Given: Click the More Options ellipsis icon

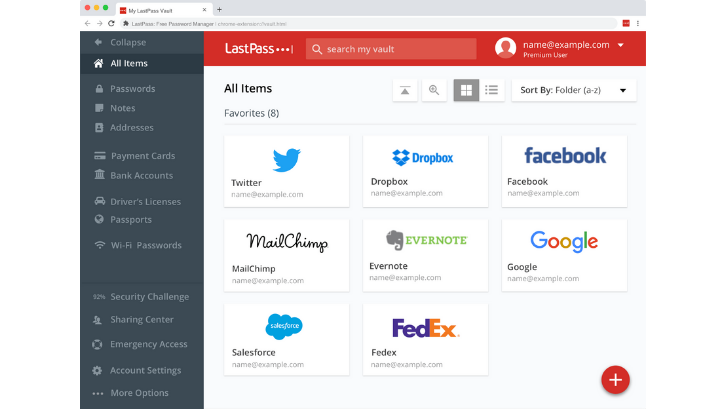Looking at the screenshot, I should [98, 393].
